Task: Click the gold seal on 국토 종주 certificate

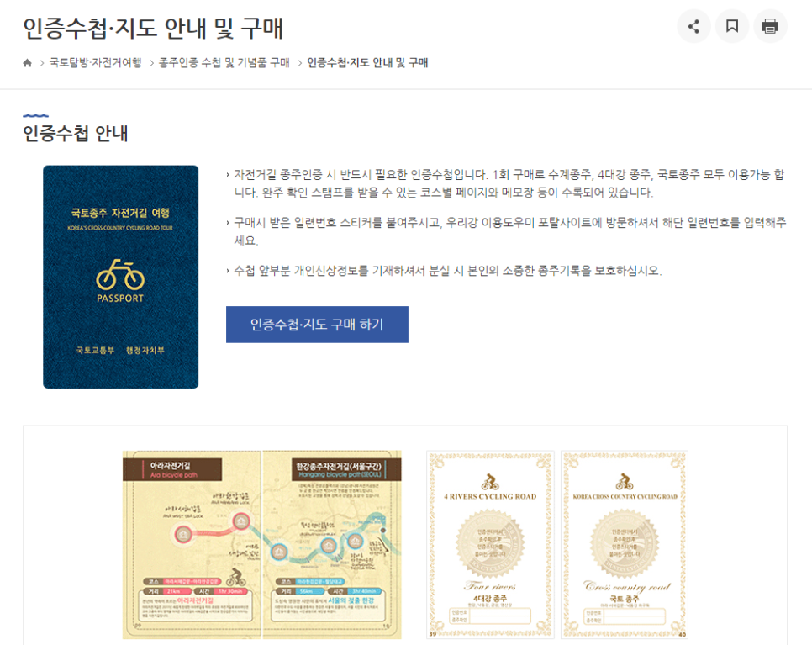Action: click(625, 544)
